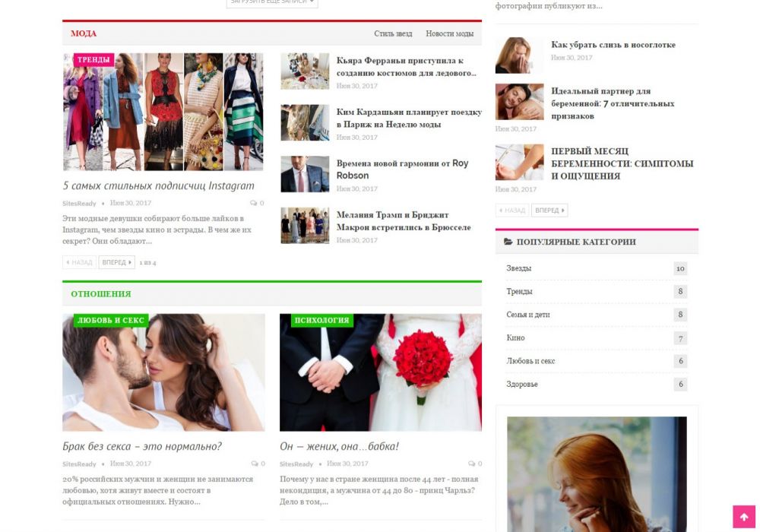
Task: Open article 'Времена новой гармонии от Roy Robson'
Action: (402, 169)
